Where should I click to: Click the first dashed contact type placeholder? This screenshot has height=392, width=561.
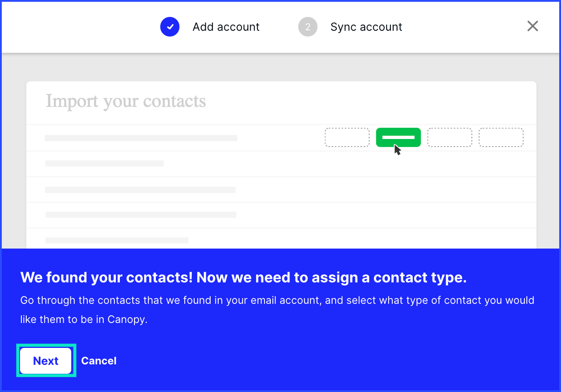coord(347,137)
